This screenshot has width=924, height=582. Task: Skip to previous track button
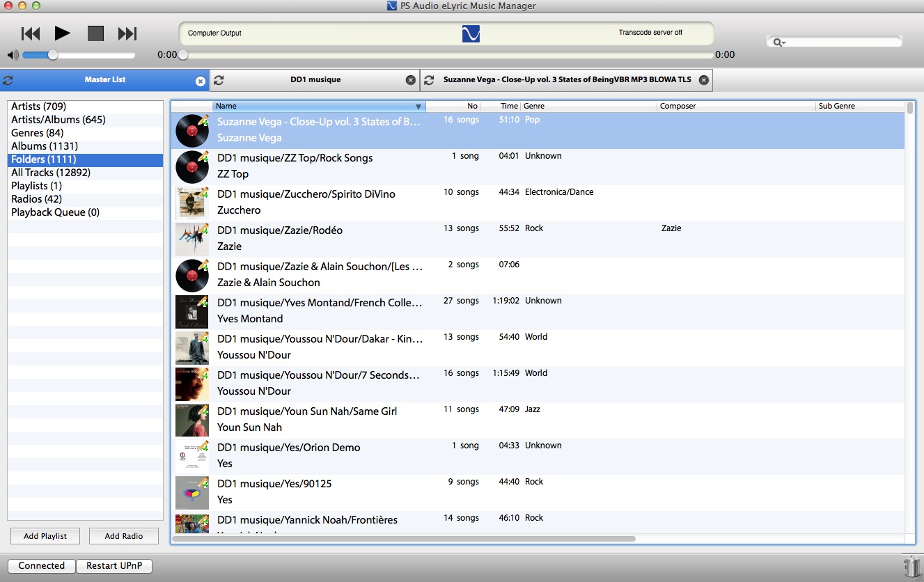coord(31,33)
